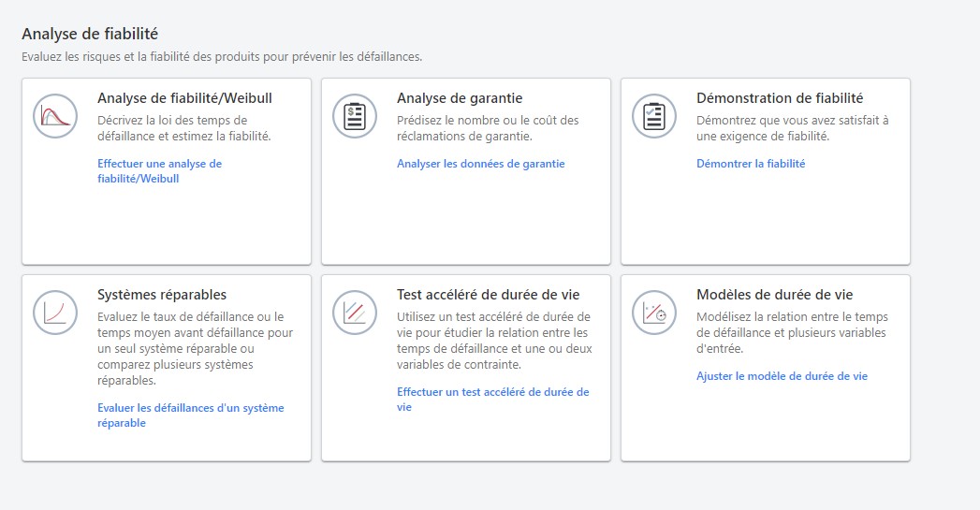The height and width of the screenshot is (510, 980).
Task: Click the 'Test accéléré de durée de vie' title
Action: (488, 294)
